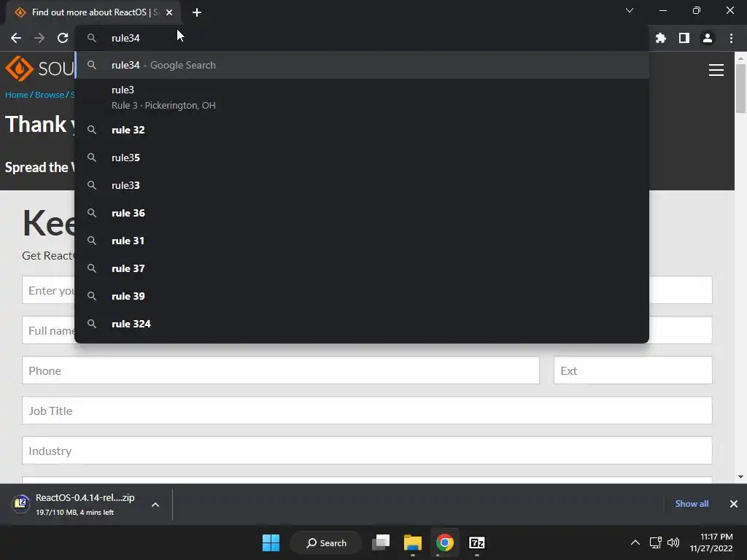Click the taskbar Search box
This screenshot has height=560, width=747.
(326, 542)
